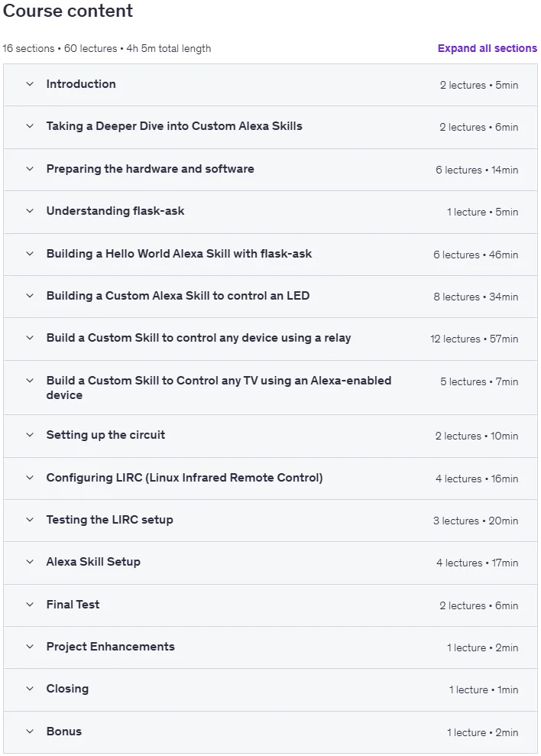
Task: Click chevron beside Testing the LIRC setup
Action: (x=30, y=520)
